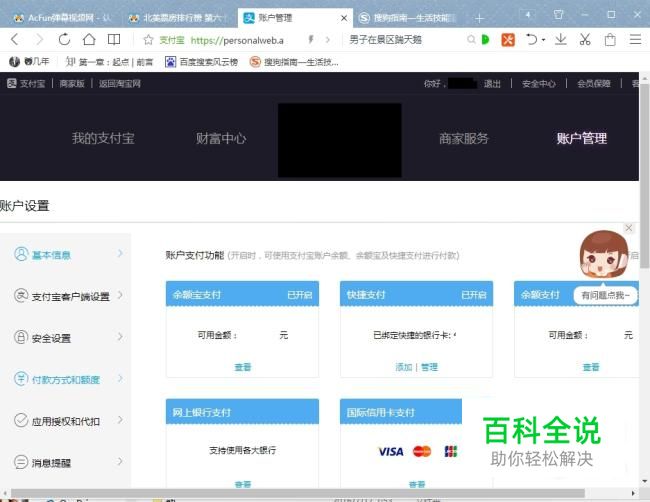Open the 百度搜索风云榜 bookmark
The width and height of the screenshot is (650, 502).
[x=201, y=62]
